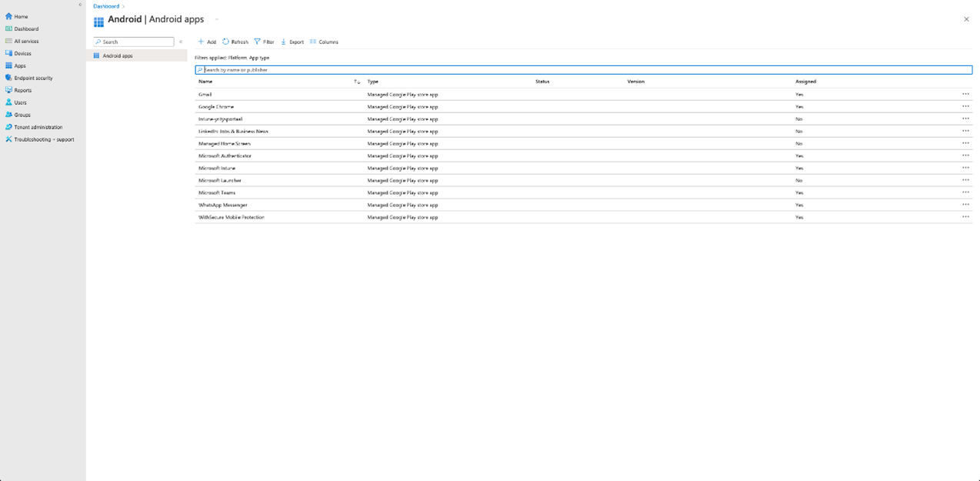Click the Dashboard breadcrumb link
The width and height of the screenshot is (980, 481).
[106, 6]
